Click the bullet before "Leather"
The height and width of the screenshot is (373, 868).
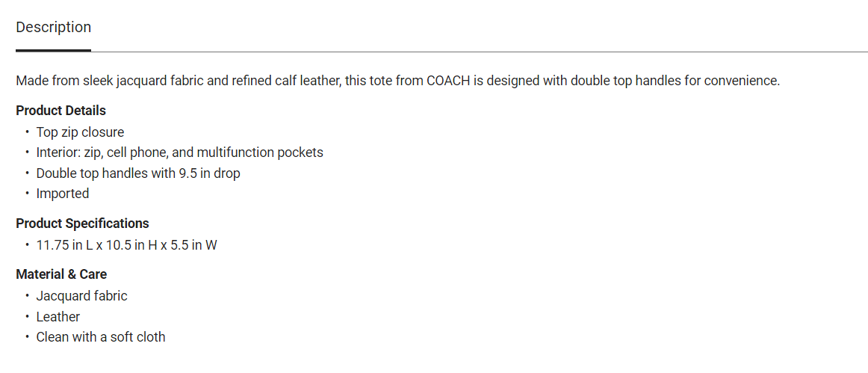[x=27, y=317]
